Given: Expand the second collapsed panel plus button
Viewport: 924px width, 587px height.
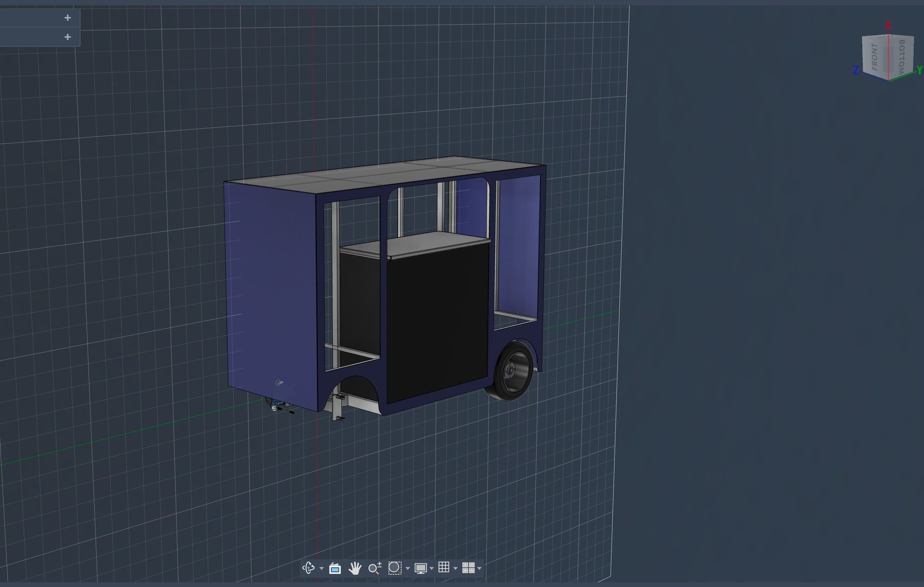Looking at the screenshot, I should (67, 37).
